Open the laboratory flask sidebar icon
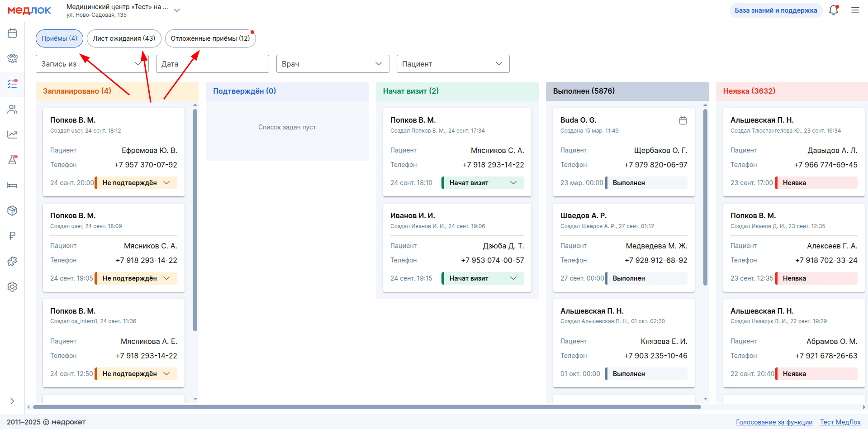 pos(12,160)
